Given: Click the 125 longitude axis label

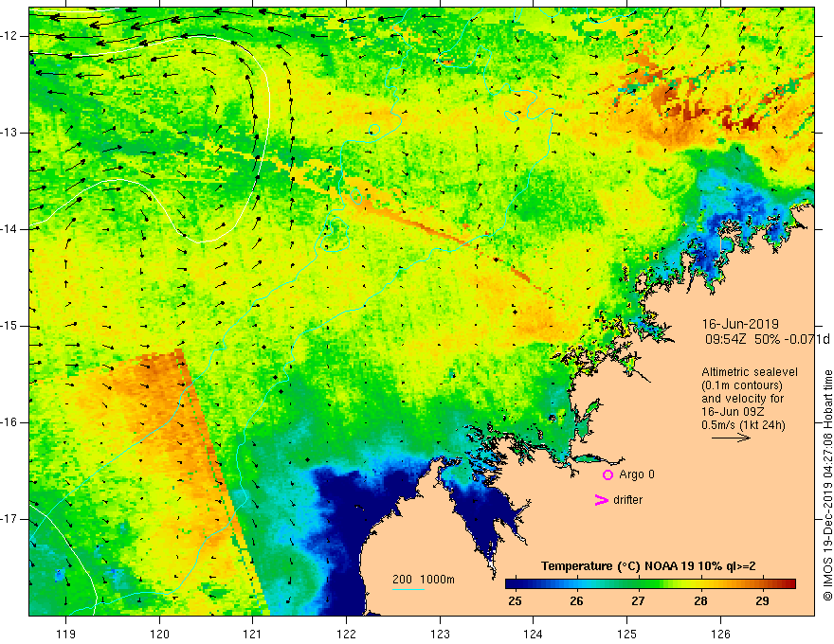Looking at the screenshot, I should [627, 635].
